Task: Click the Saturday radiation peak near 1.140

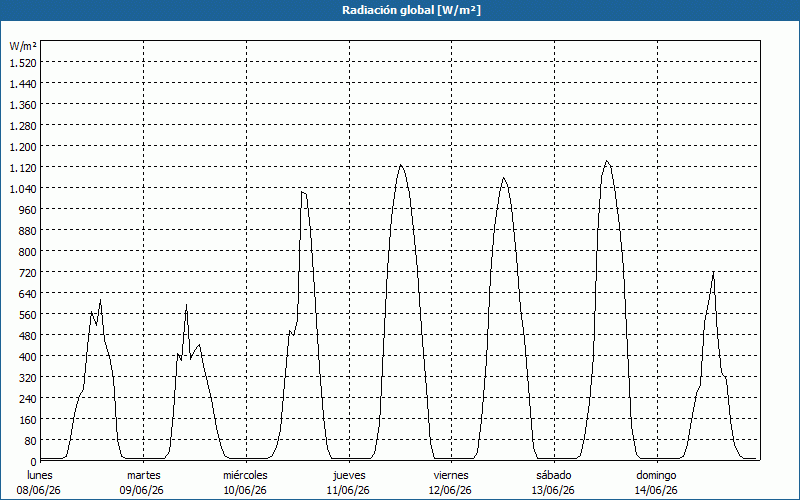Action: tap(607, 161)
